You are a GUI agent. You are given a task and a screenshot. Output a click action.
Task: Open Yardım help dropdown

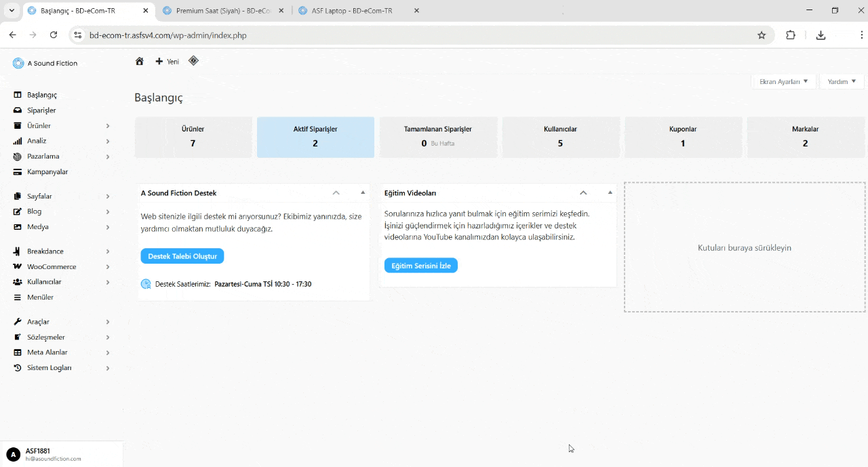[x=842, y=81]
